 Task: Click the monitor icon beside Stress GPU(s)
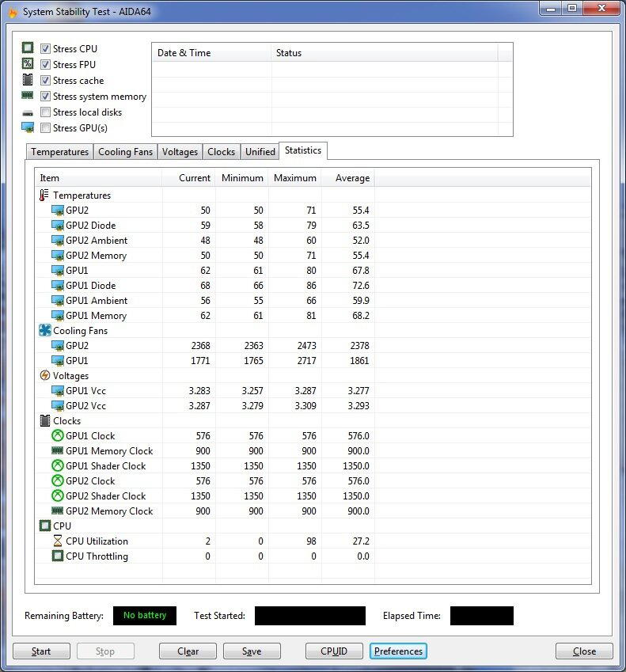tap(28, 127)
